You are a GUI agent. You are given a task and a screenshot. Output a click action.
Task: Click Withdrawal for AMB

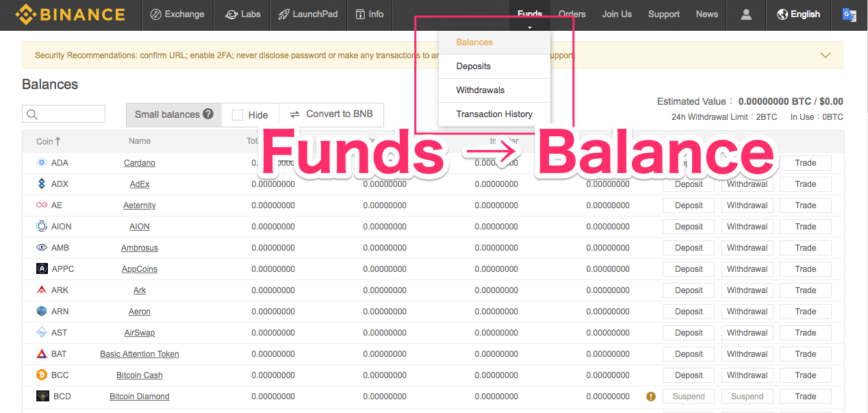tap(748, 248)
